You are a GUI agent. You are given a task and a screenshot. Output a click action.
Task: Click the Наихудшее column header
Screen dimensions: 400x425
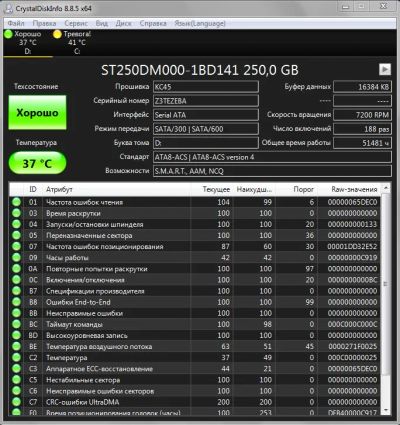click(254, 189)
